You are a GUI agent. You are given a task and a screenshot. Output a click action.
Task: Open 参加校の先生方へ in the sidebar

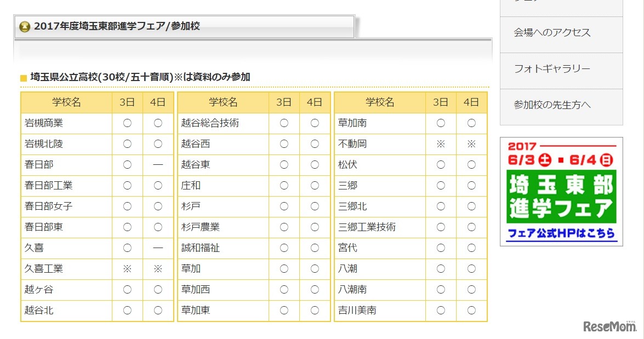tap(552, 105)
